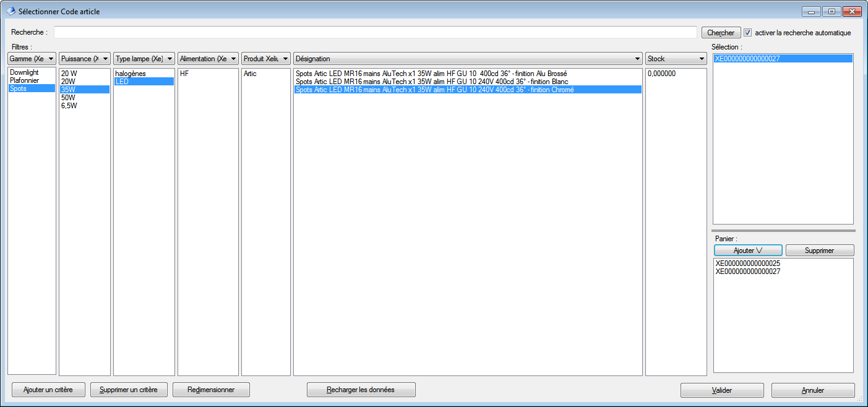The image size is (868, 407).
Task: Click the app icon in the title bar
Action: 11,11
